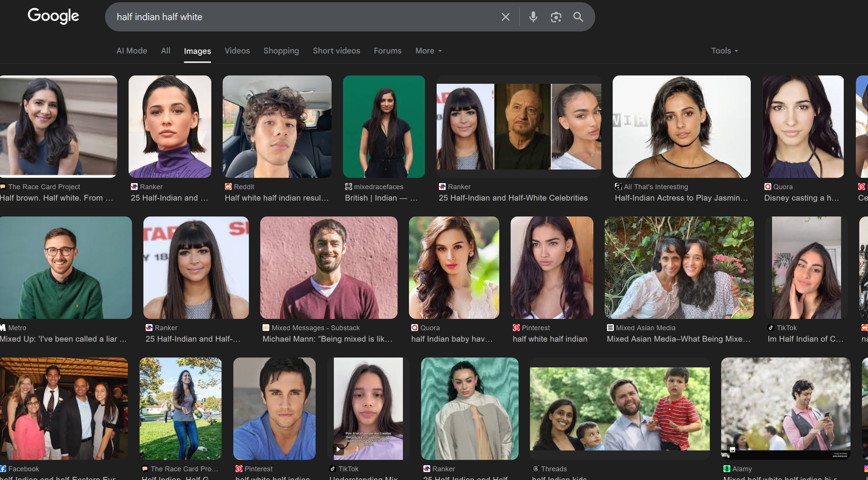Open Google Lens image search icon

556,17
